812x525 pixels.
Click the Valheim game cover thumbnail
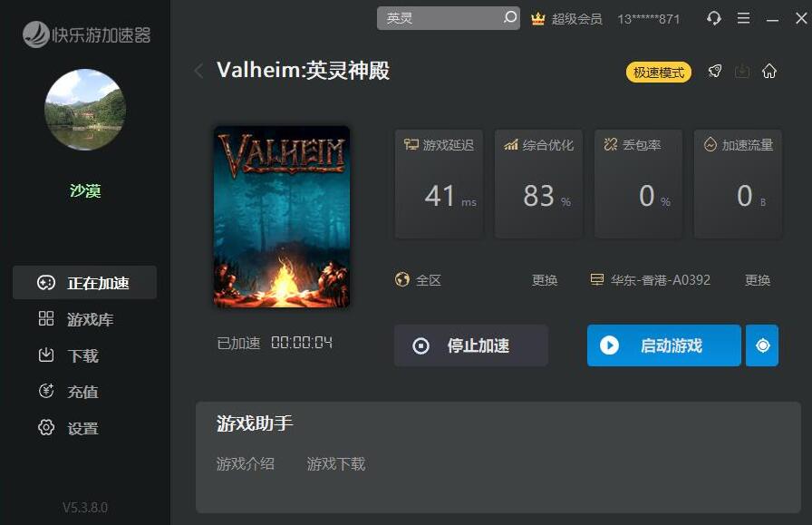pos(282,217)
